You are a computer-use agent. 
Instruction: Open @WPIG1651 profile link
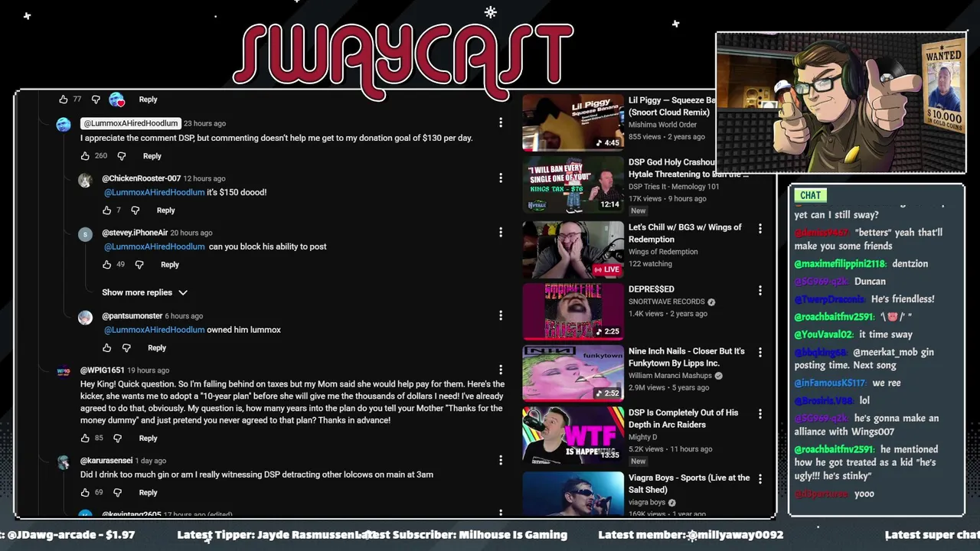tap(103, 370)
